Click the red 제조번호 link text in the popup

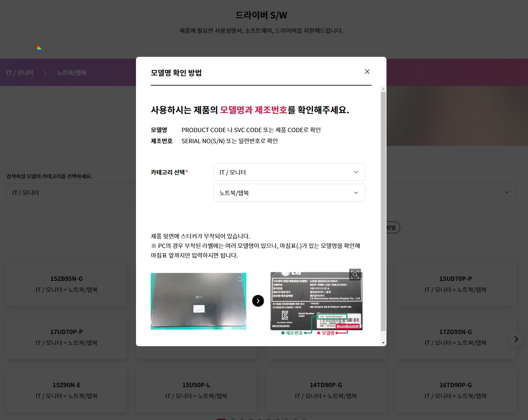point(270,110)
